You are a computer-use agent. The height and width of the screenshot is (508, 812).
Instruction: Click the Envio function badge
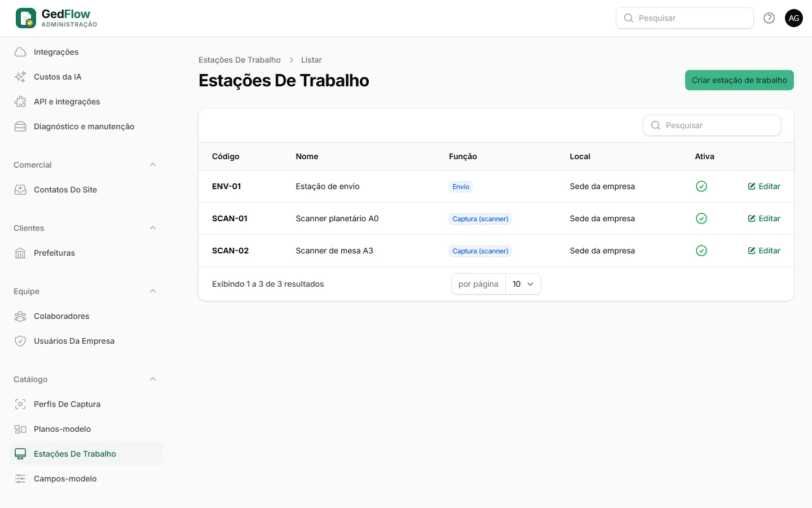(461, 187)
